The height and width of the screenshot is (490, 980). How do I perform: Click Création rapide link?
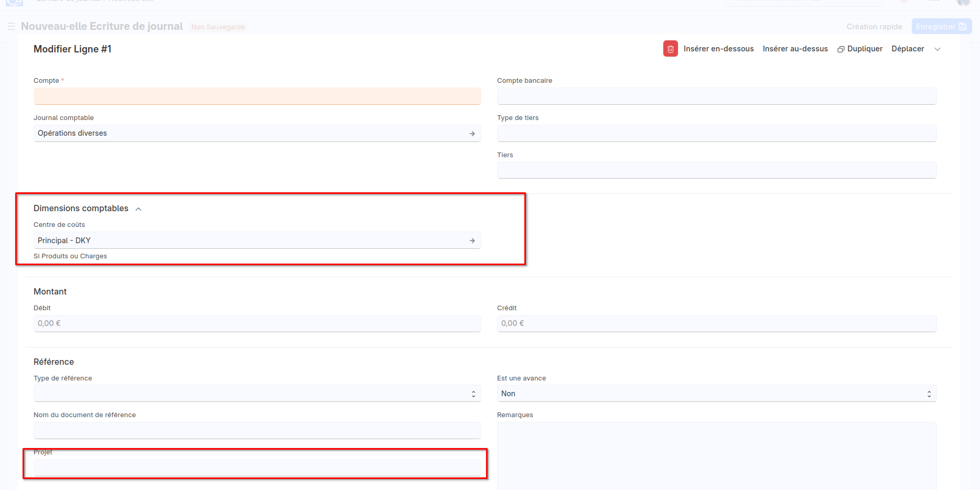874,27
